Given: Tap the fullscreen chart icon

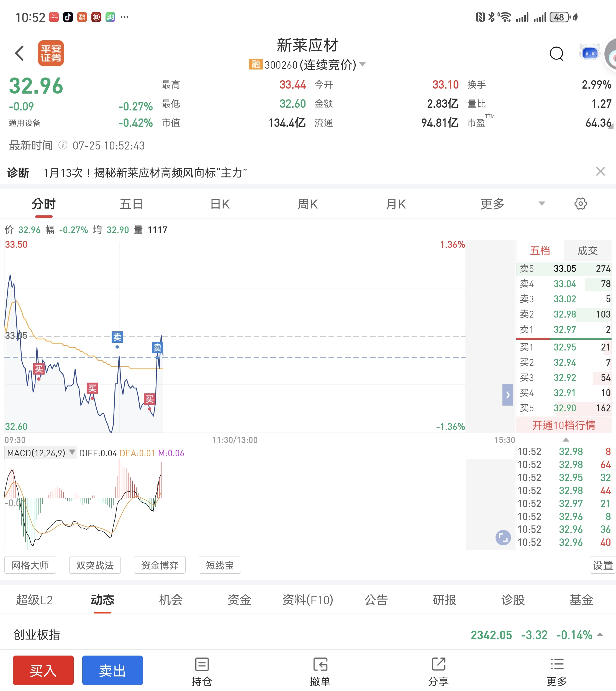Looking at the screenshot, I should 503,537.
